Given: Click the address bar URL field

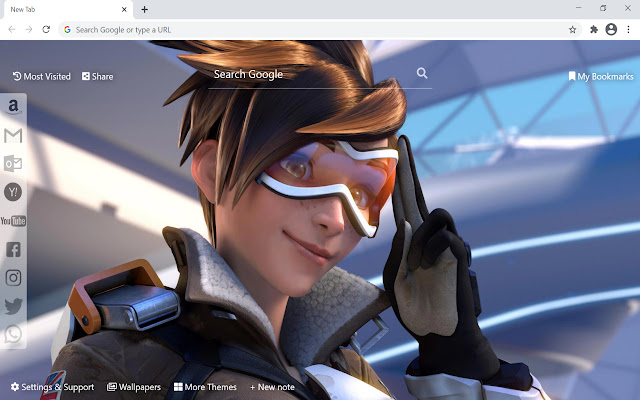Looking at the screenshot, I should pos(320,30).
